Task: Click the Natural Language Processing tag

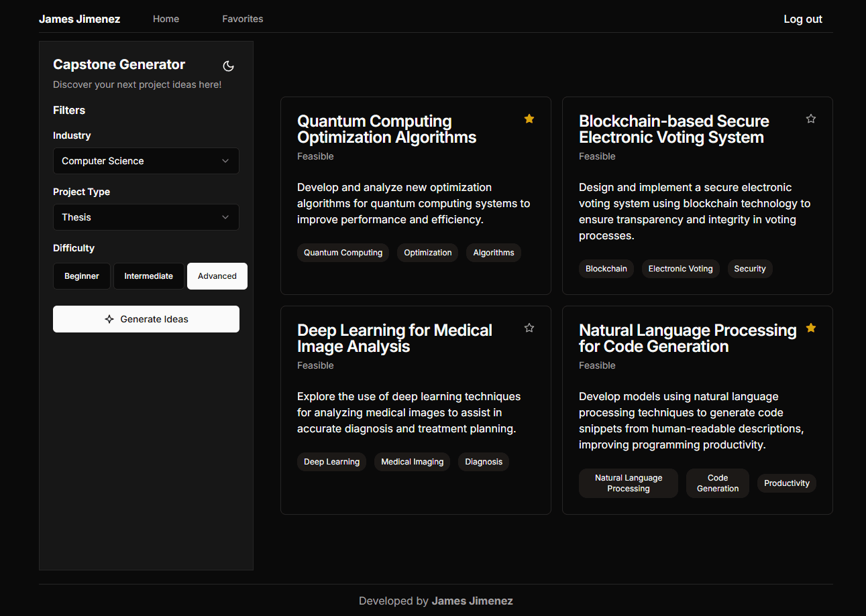Action: tap(629, 483)
